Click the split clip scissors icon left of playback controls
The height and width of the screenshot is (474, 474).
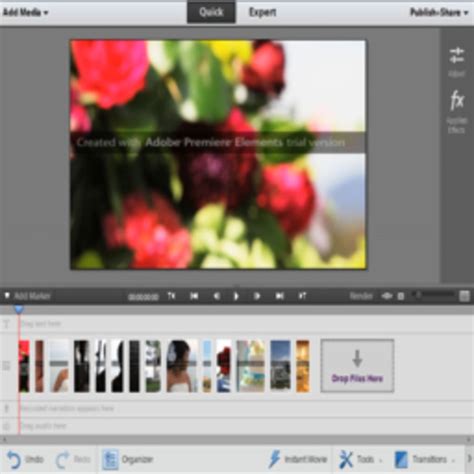pyautogui.click(x=171, y=296)
